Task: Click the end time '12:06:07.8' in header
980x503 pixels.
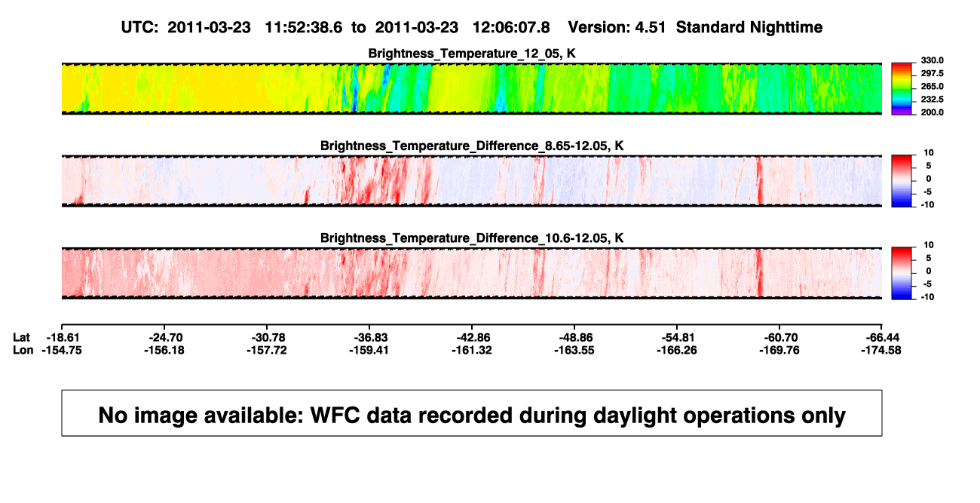Action: [511, 27]
